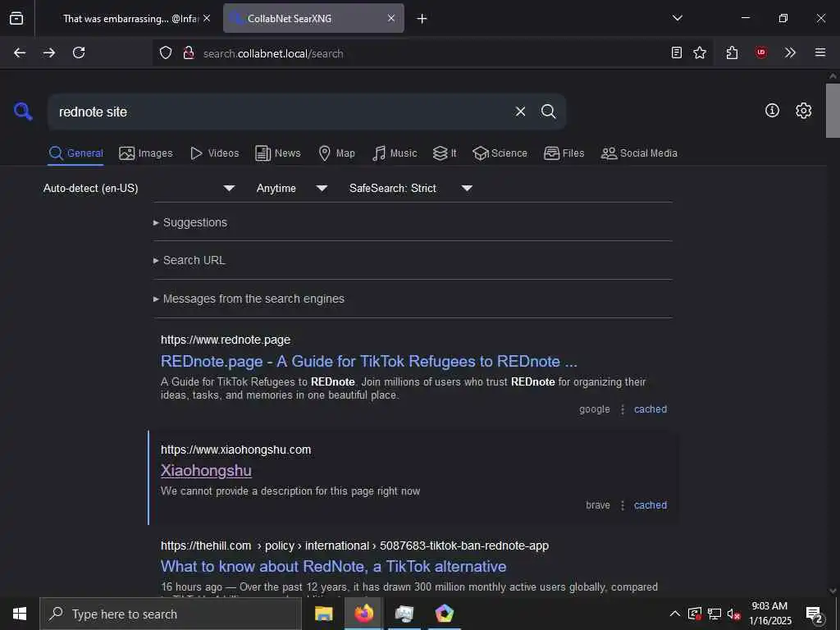Viewport: 840px width, 630px height.
Task: Open cached copy of Xiaohongshu result
Action: coord(651,505)
